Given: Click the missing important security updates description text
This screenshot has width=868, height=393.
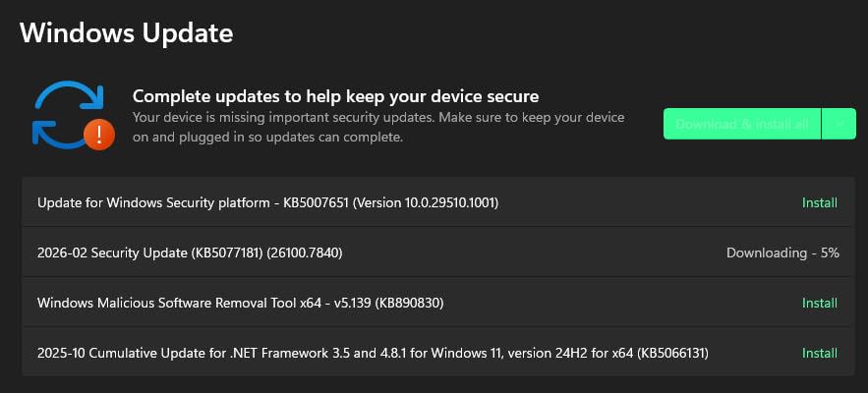Looking at the screenshot, I should point(378,128).
